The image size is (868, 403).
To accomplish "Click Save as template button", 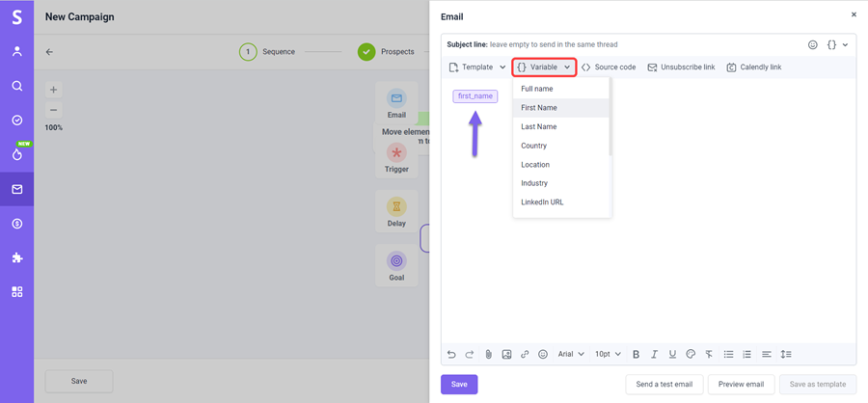I will (x=818, y=384).
